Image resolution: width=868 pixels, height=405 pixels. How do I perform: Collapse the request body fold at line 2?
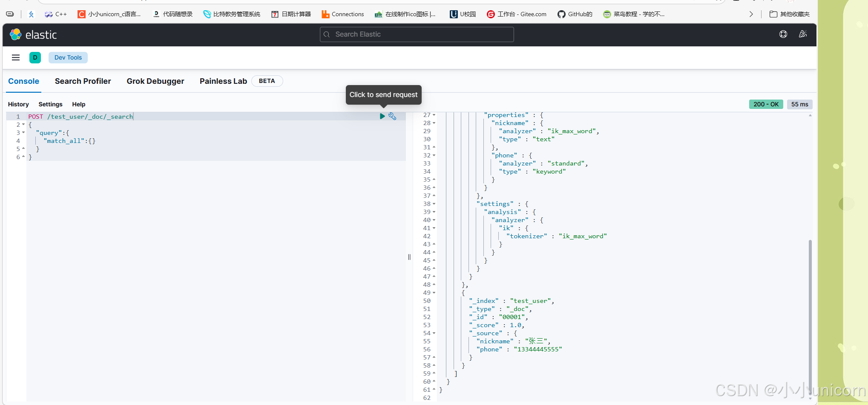pyautogui.click(x=23, y=125)
